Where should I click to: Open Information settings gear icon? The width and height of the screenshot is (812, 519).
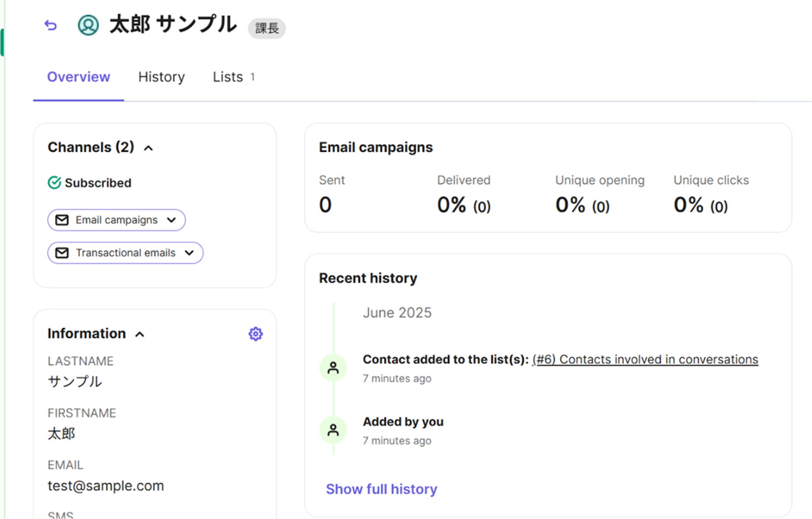[255, 334]
